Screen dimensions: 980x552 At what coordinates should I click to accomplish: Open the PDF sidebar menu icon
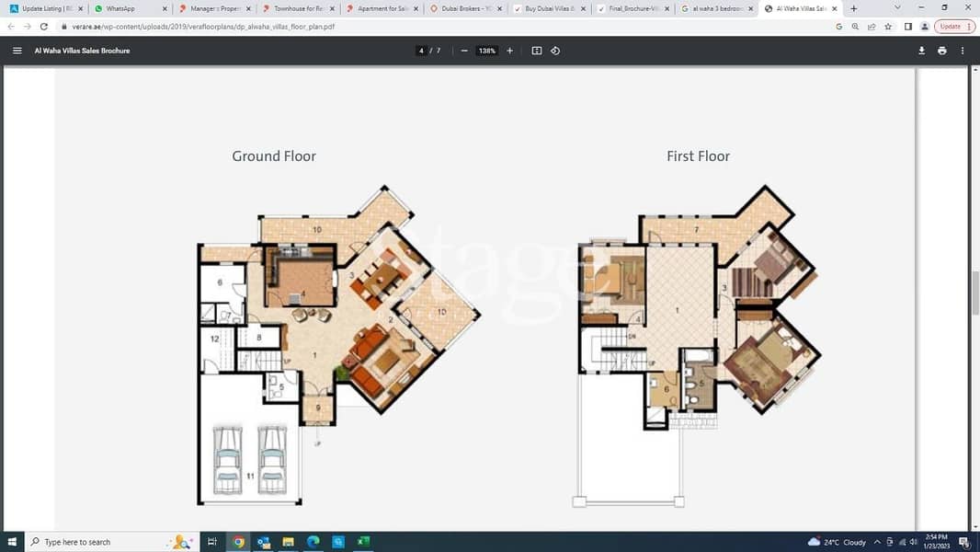[x=17, y=51]
